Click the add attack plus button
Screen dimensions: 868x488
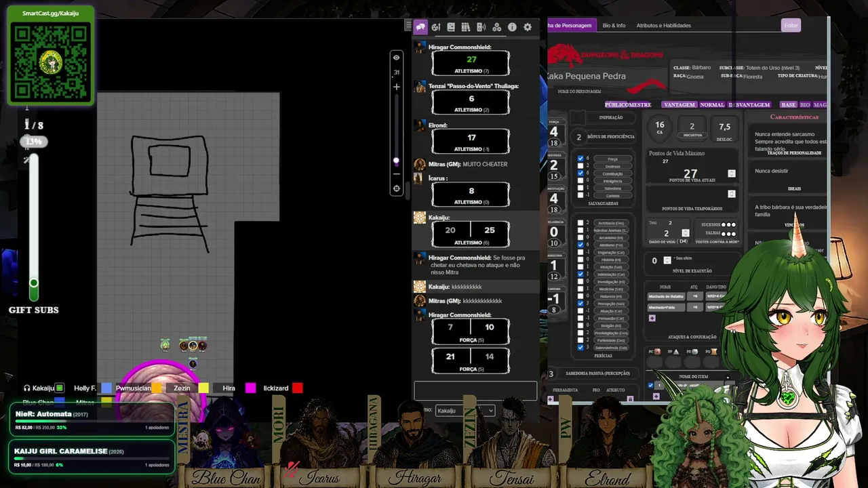[x=652, y=318]
